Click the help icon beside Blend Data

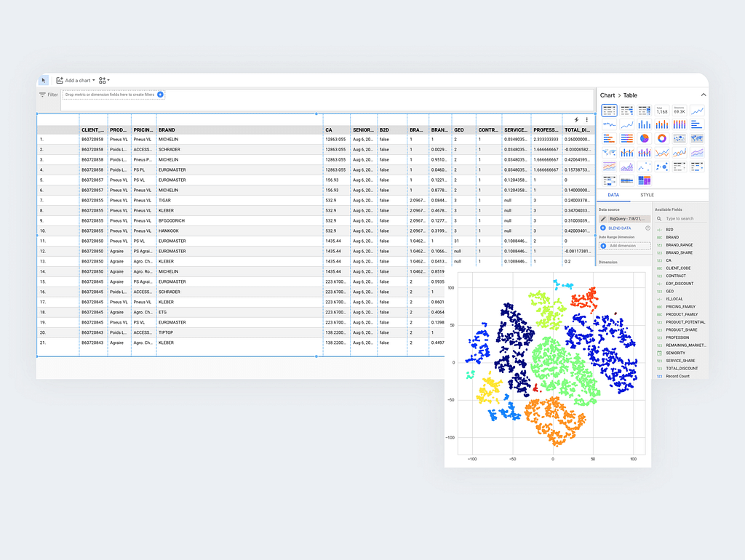pos(648,228)
